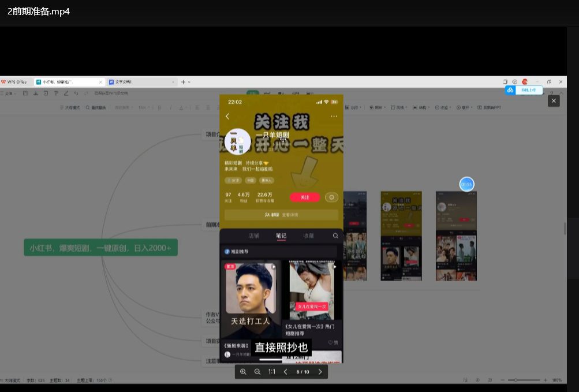Reset image to 1:1 scale
This screenshot has height=392, width=579.
(272, 372)
